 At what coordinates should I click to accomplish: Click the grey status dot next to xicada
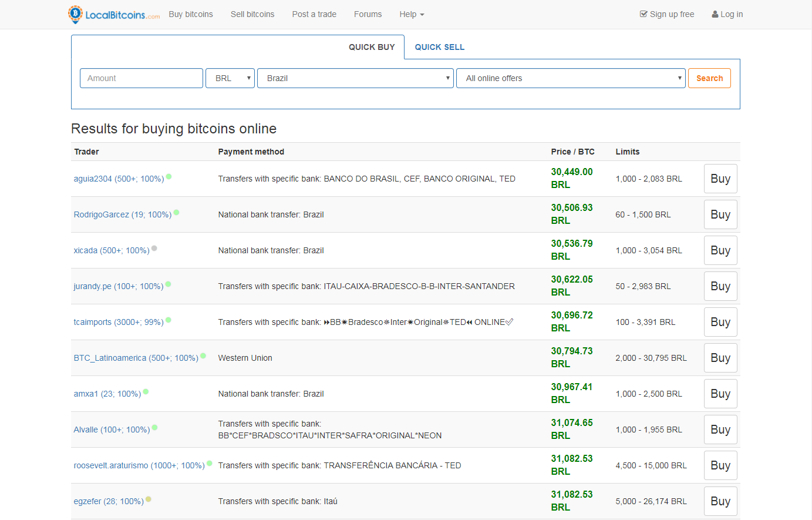pyautogui.click(x=154, y=248)
